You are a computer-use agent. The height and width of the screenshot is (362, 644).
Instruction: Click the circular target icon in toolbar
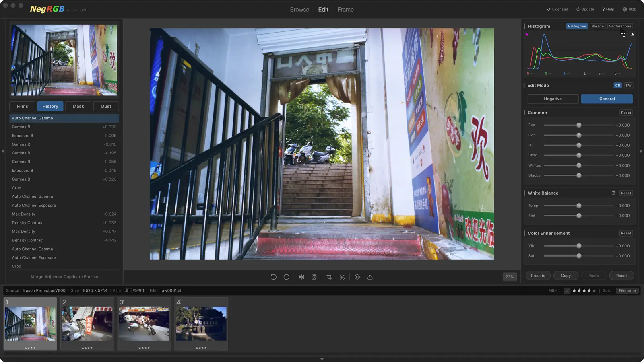tap(357, 277)
